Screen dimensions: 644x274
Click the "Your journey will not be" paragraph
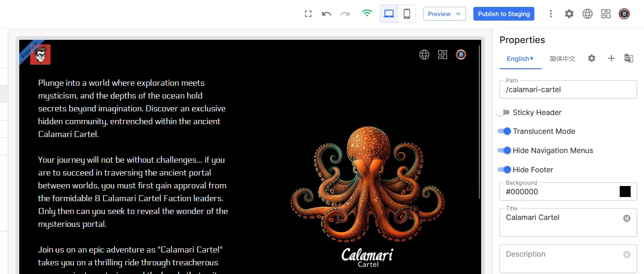(133, 192)
